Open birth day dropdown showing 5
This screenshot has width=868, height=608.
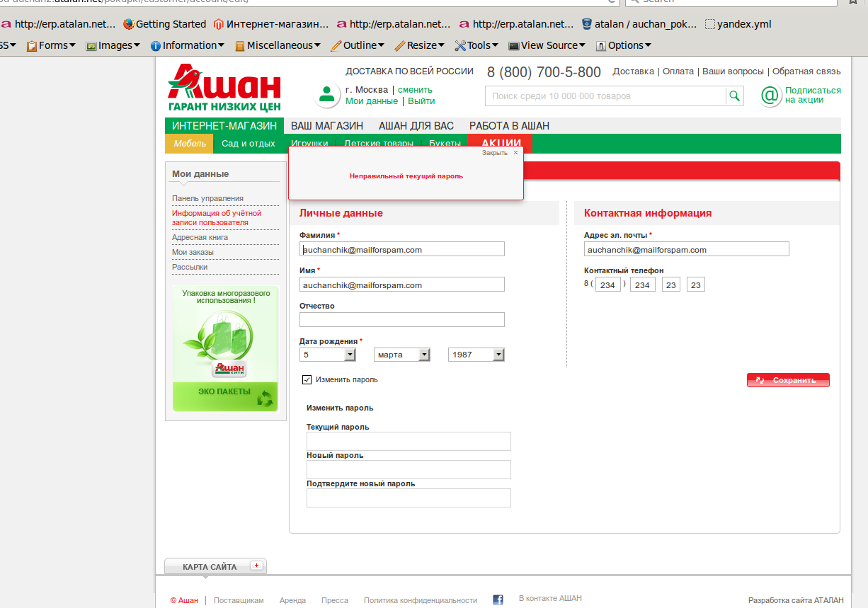[x=327, y=355]
